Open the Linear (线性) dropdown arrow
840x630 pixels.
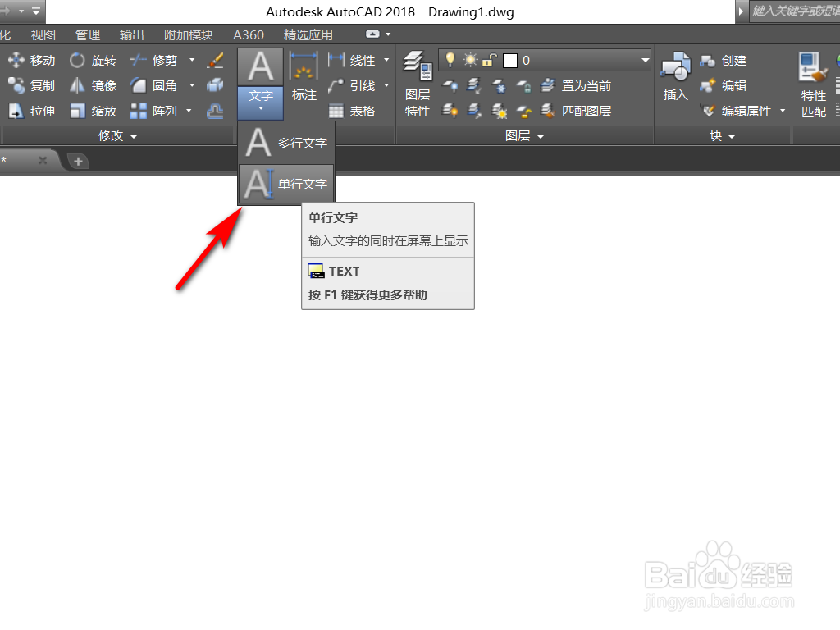(386, 60)
